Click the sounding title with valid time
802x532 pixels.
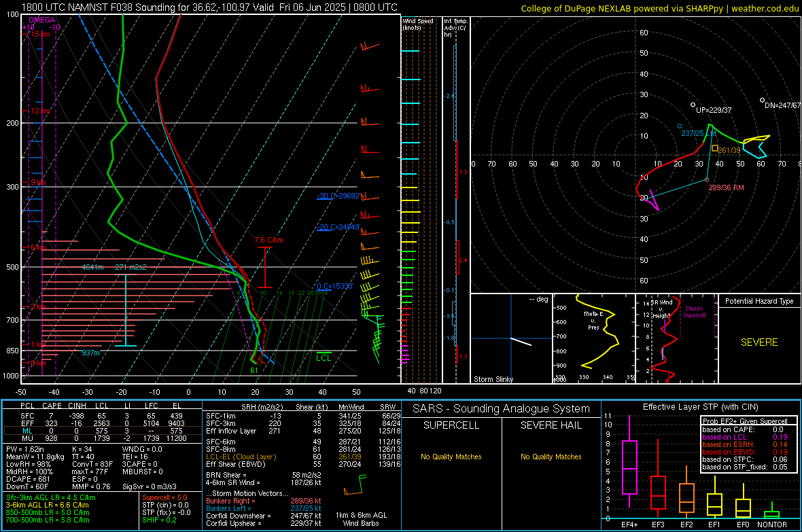pyautogui.click(x=209, y=7)
